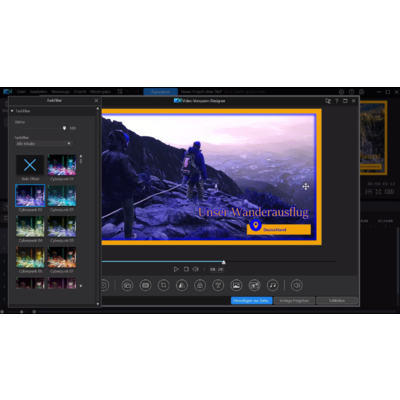Click the crop tool icon
400x400 pixels.
[x=164, y=285]
